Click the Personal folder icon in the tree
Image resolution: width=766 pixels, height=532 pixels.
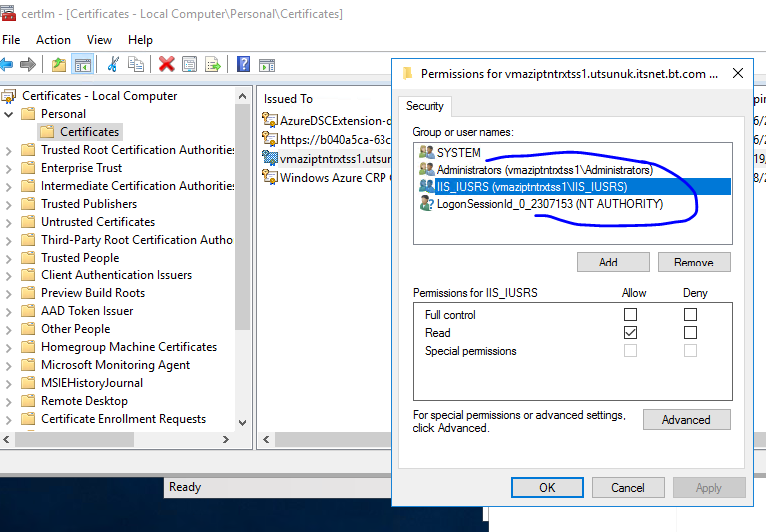[28, 114]
